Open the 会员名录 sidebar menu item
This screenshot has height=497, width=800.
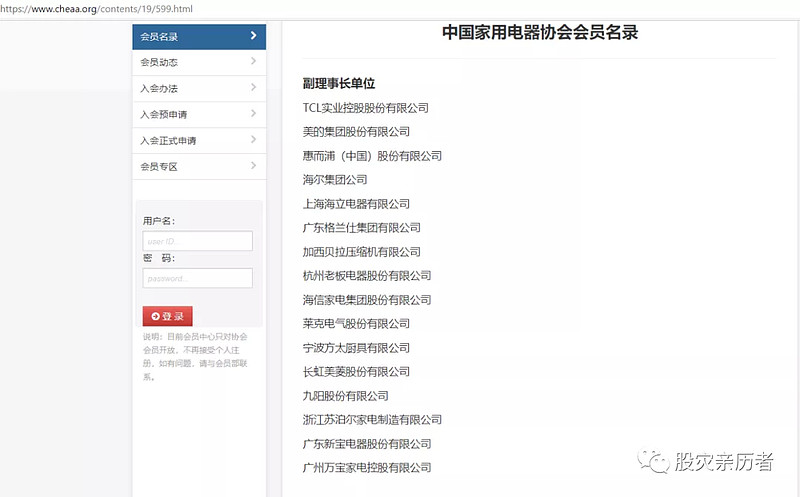199,37
